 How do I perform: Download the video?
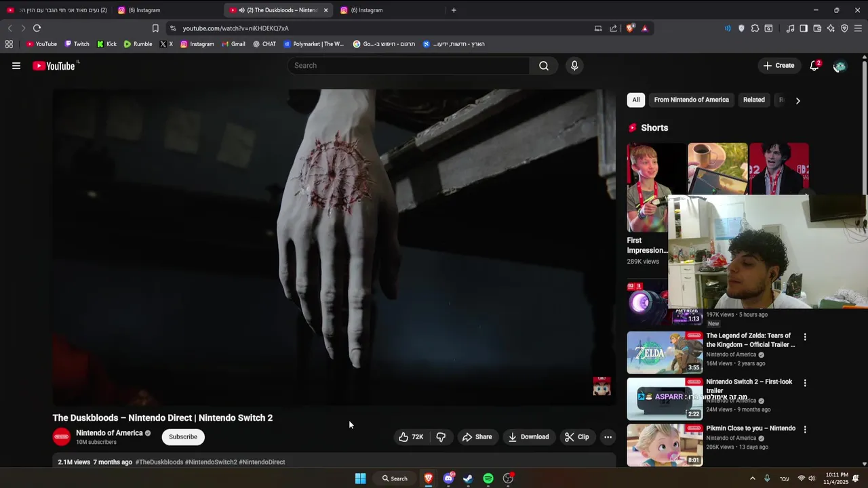(x=529, y=437)
